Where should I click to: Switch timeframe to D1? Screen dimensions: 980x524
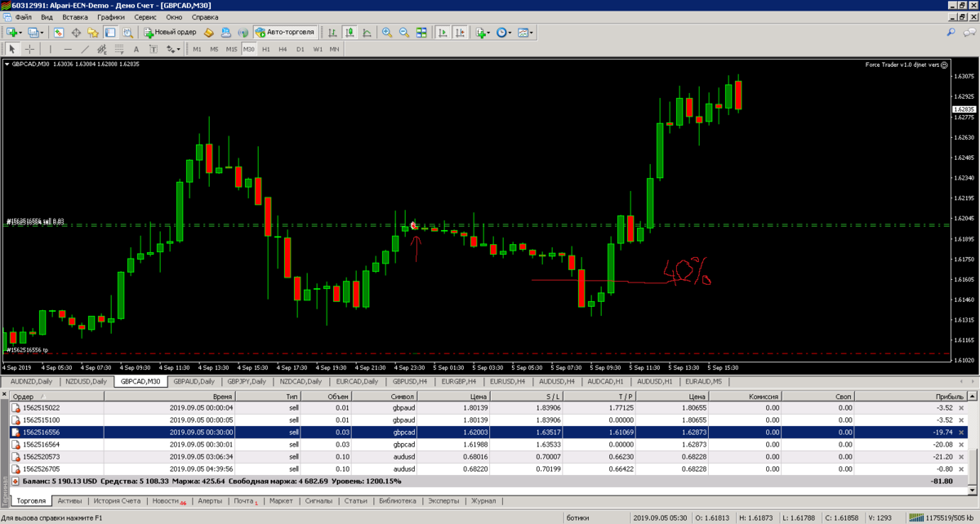coord(301,49)
